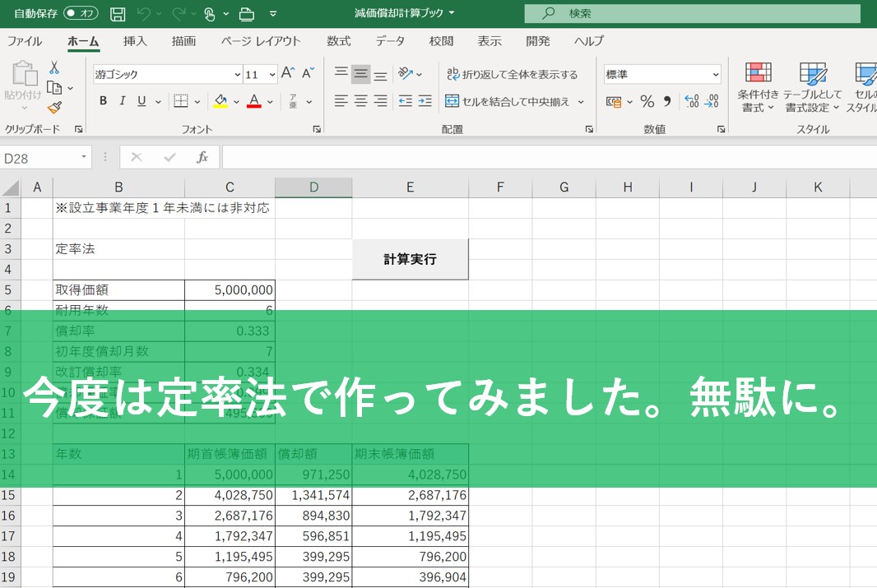This screenshot has height=588, width=877.
Task: Toggle Bold formatting button
Action: pos(103,101)
